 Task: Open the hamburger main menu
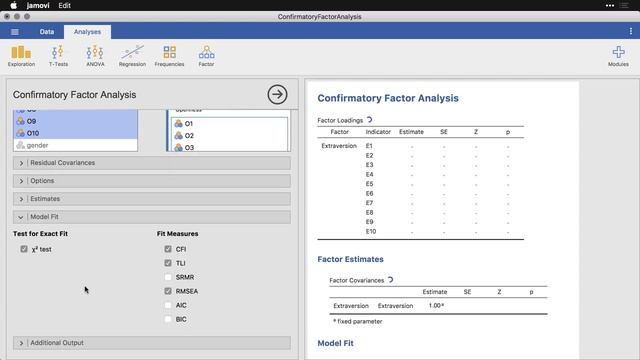(15, 32)
